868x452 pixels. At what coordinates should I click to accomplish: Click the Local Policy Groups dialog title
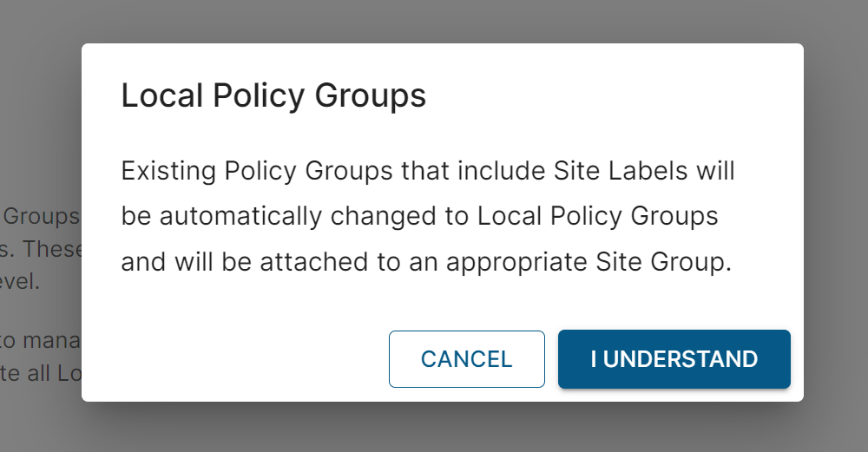pos(273,95)
